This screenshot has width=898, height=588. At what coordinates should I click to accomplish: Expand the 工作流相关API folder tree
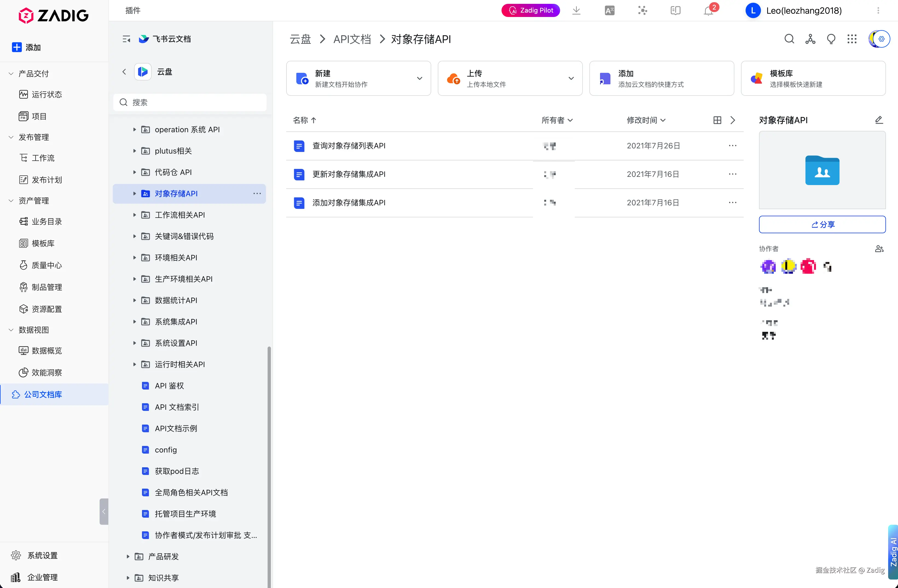coord(134,215)
